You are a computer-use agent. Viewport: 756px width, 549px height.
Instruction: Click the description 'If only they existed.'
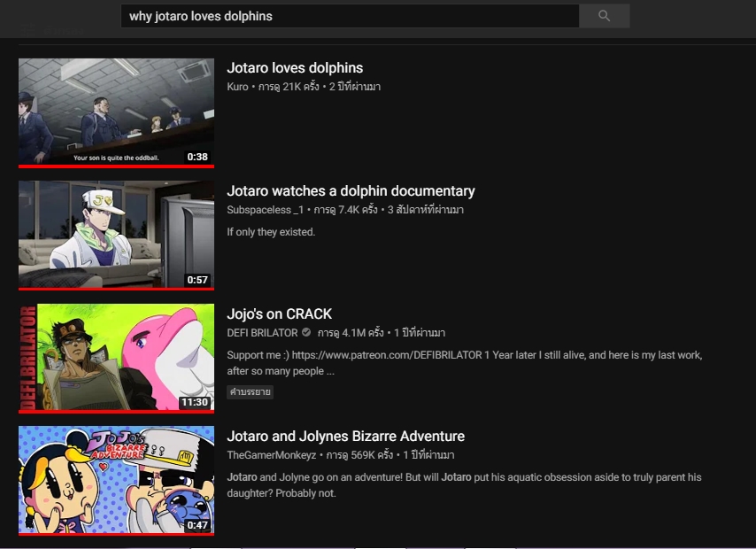click(x=271, y=232)
